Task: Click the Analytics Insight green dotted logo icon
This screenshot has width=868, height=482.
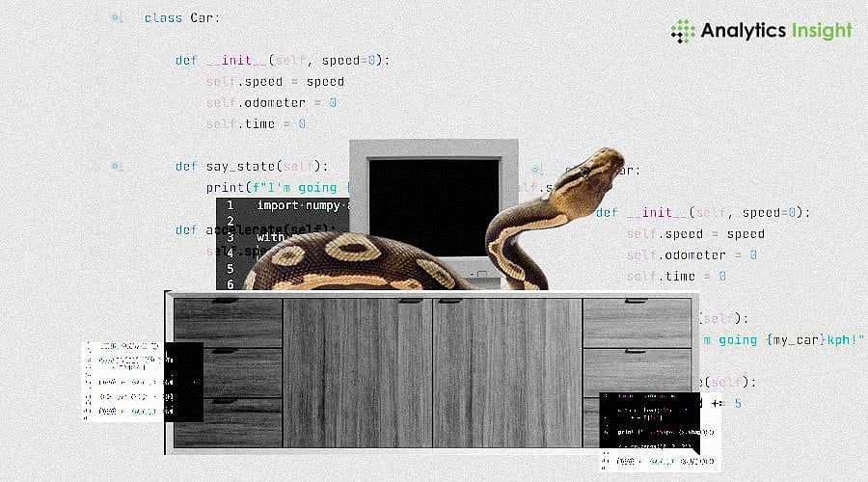Action: tap(683, 31)
